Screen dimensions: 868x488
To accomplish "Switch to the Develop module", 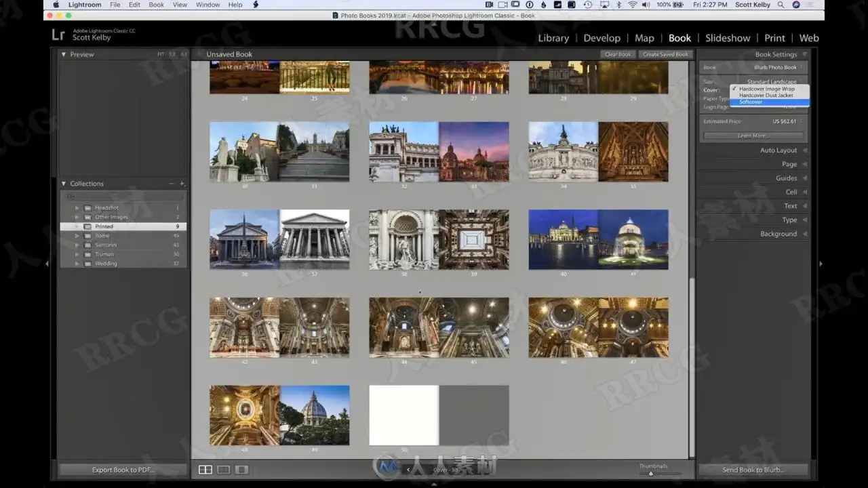I will [602, 38].
